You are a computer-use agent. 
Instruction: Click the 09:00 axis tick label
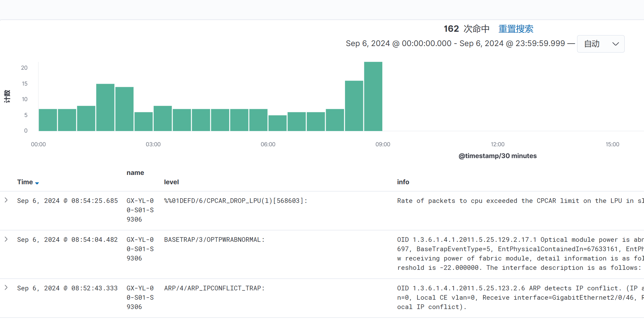point(383,144)
